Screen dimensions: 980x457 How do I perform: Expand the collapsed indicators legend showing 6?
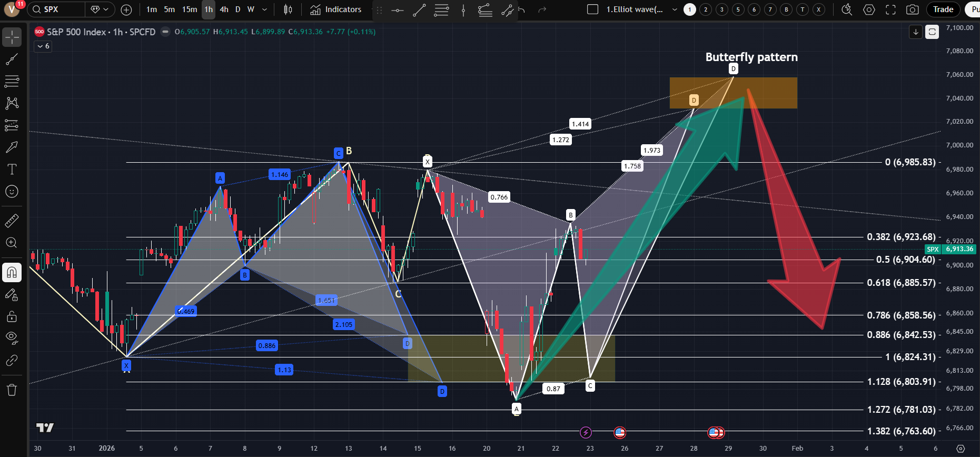tap(43, 46)
